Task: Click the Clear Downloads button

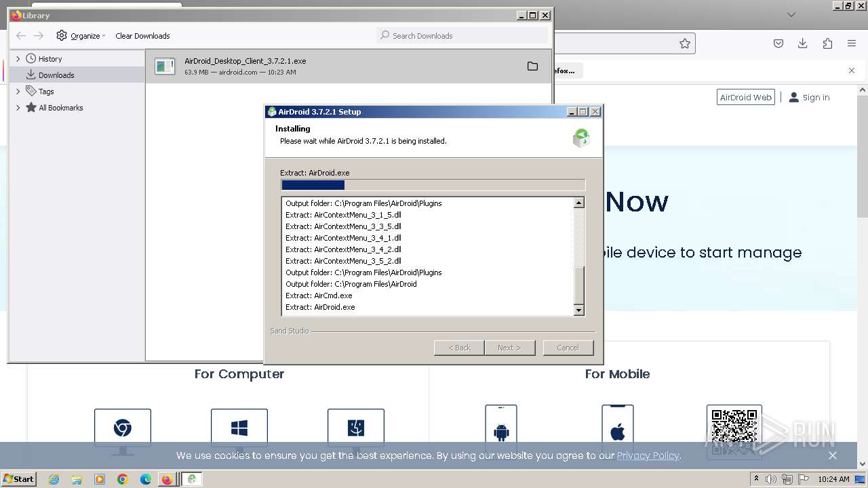Action: [x=142, y=36]
